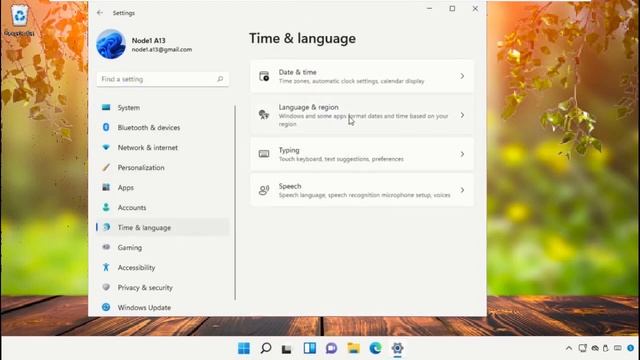This screenshot has height=360, width=640.
Task: Open the Accessibility category
Action: (163, 267)
